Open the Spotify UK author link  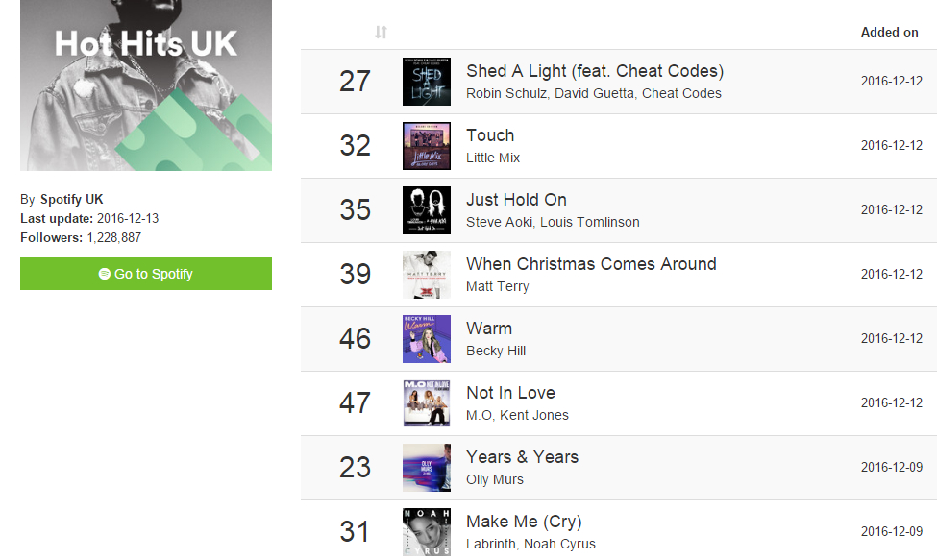click(x=72, y=200)
